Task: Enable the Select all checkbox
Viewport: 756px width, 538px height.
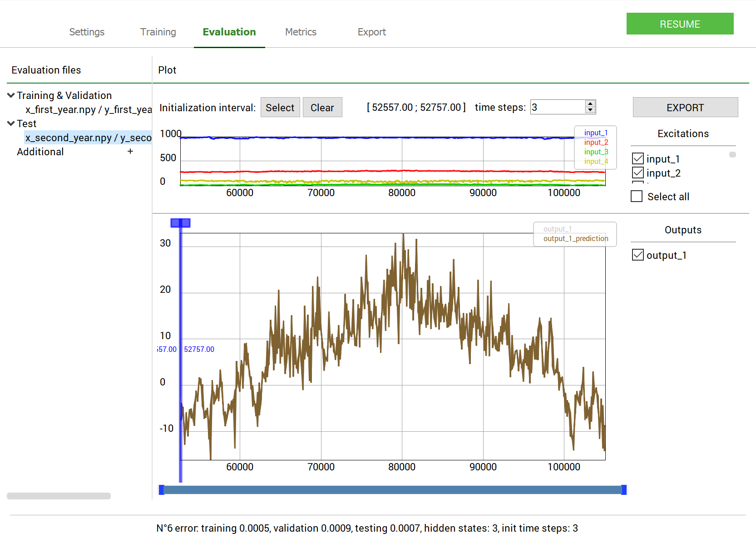Action: coord(637,196)
